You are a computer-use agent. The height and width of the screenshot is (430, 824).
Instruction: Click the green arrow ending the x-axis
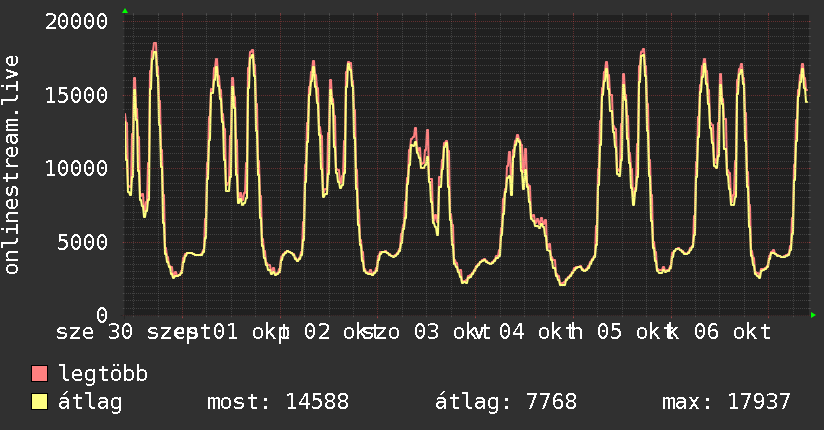click(813, 315)
